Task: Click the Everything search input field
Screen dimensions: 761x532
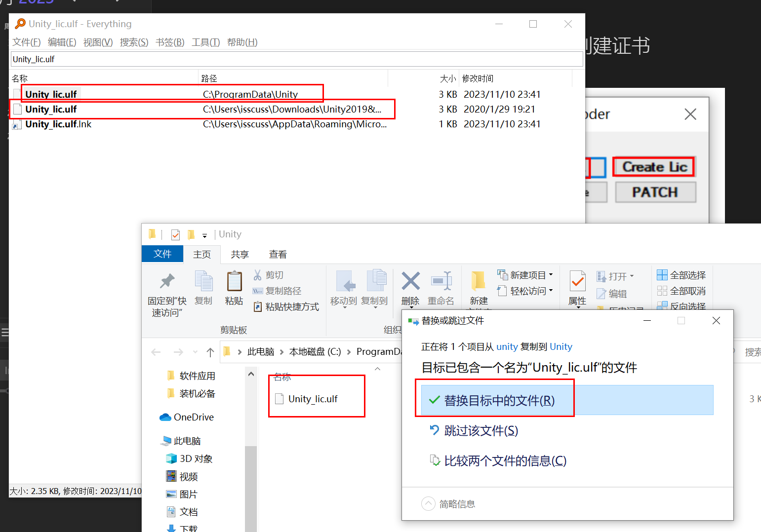Action: tap(297, 59)
